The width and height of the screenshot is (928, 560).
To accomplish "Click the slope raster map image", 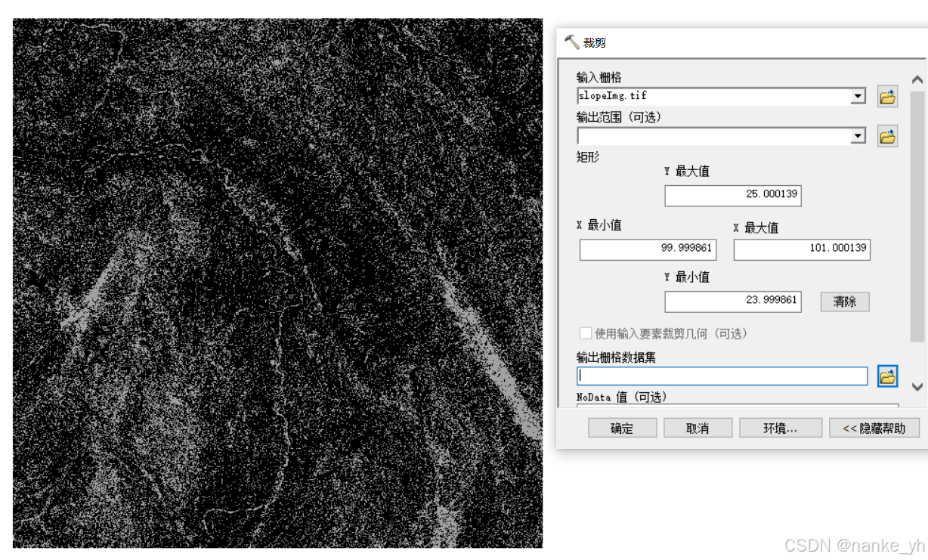I will point(277,283).
